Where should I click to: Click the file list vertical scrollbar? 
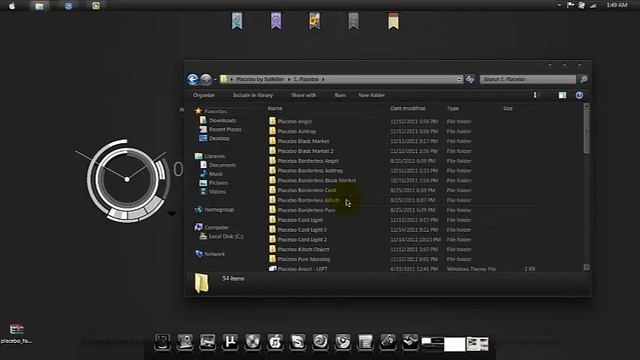click(x=587, y=132)
